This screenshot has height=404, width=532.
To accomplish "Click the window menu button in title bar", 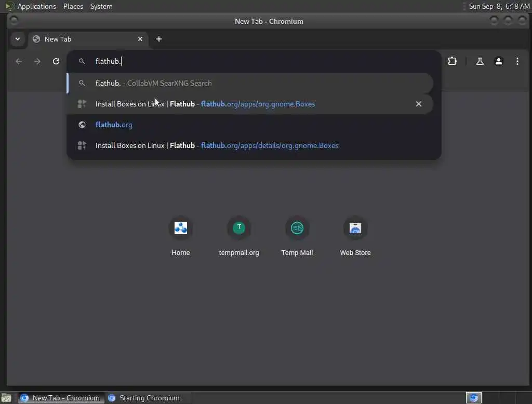I will pos(14,21).
